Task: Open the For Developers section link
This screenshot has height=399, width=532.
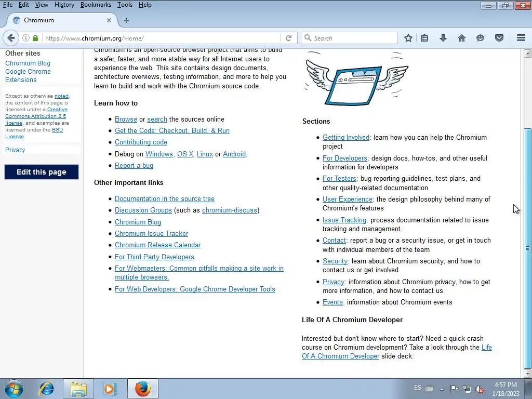Action: [x=345, y=158]
